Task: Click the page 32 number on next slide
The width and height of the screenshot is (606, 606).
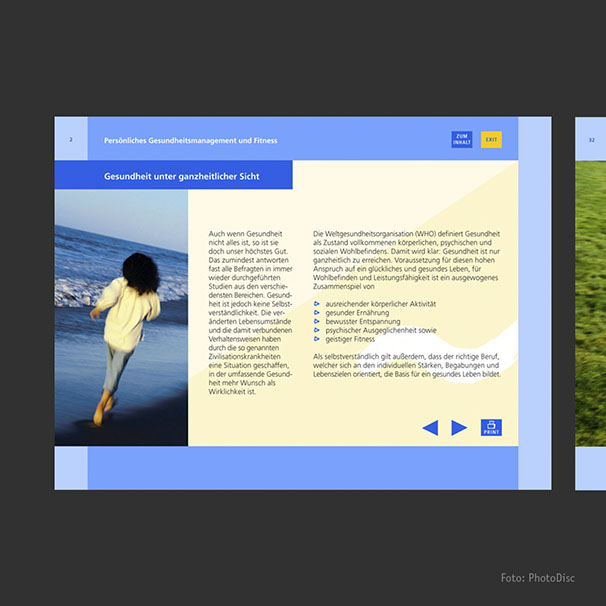Action: tap(591, 140)
